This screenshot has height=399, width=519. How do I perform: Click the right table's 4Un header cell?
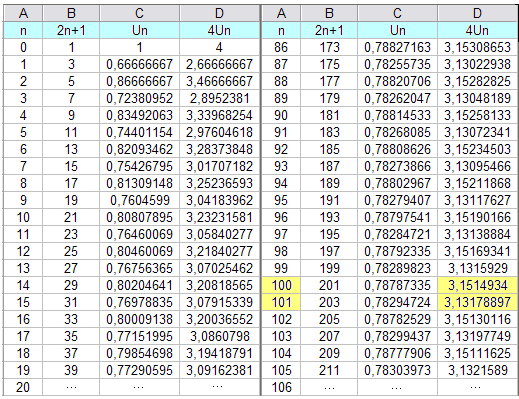tap(477, 31)
